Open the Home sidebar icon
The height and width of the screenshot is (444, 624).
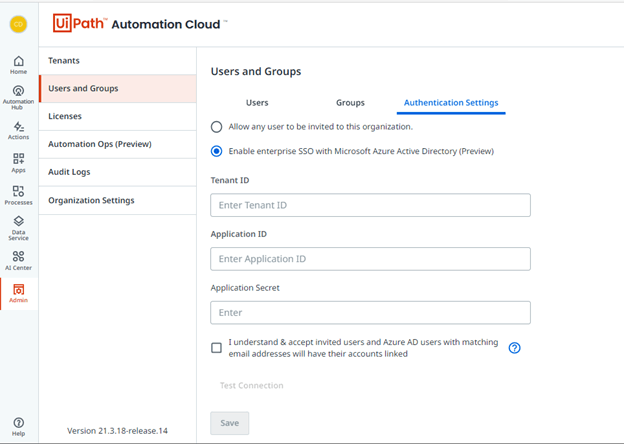(18, 65)
